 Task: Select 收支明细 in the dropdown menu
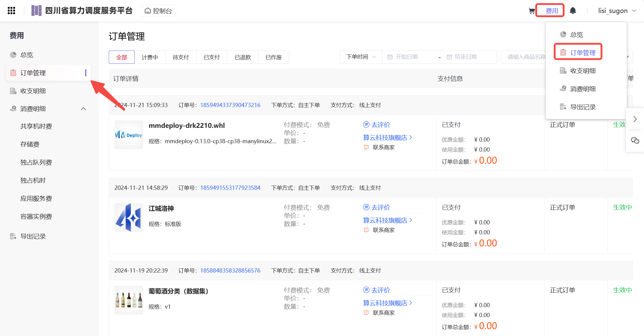click(582, 71)
